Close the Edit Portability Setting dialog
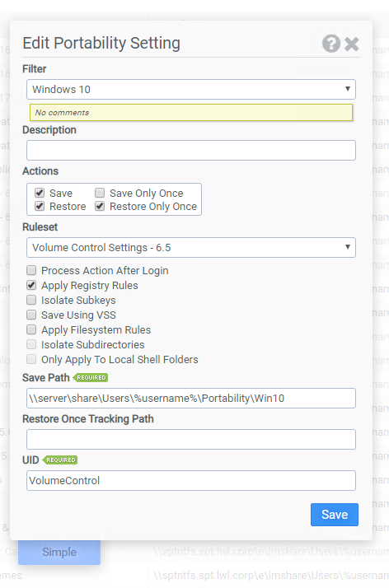The height and width of the screenshot is (588, 389). tap(351, 44)
